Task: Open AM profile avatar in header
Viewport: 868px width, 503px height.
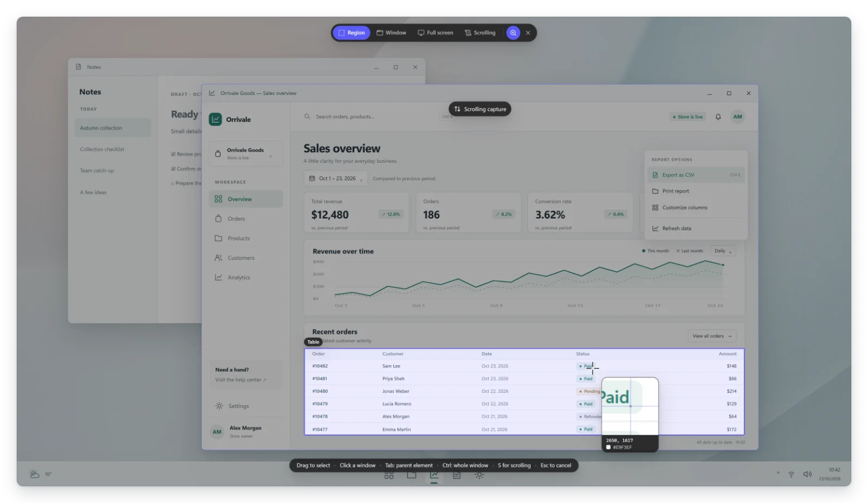Action: pyautogui.click(x=738, y=117)
